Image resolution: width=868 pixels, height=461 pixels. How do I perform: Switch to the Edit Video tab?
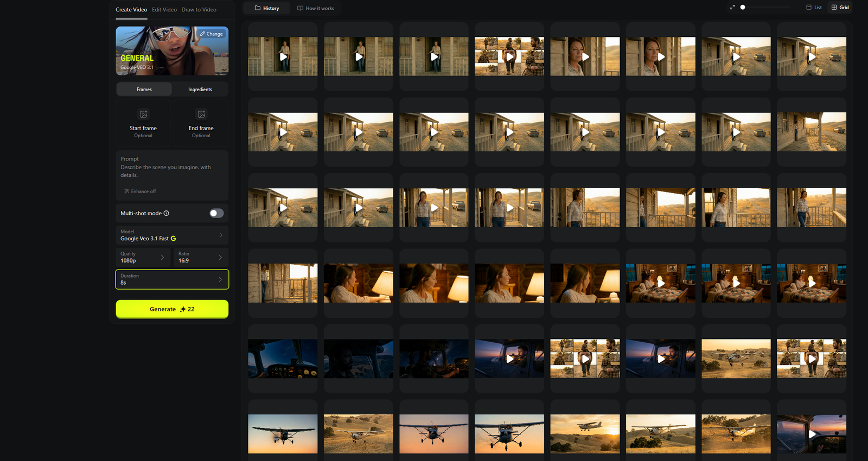point(164,10)
